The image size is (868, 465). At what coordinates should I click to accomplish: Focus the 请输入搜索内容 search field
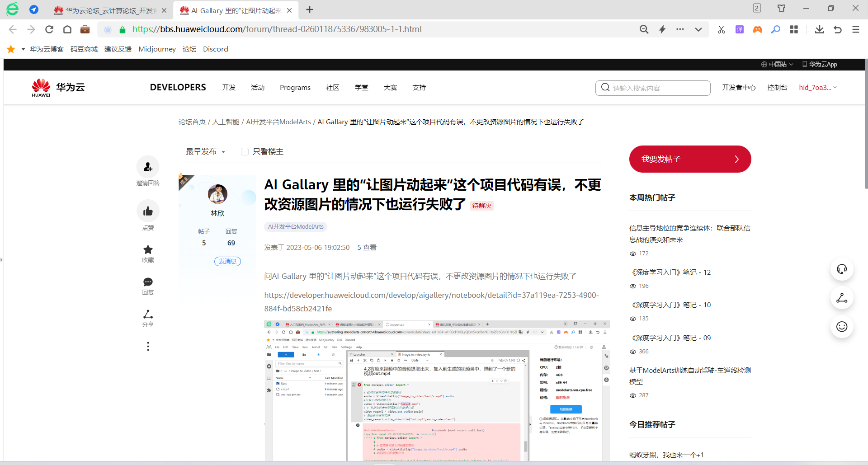coord(653,88)
